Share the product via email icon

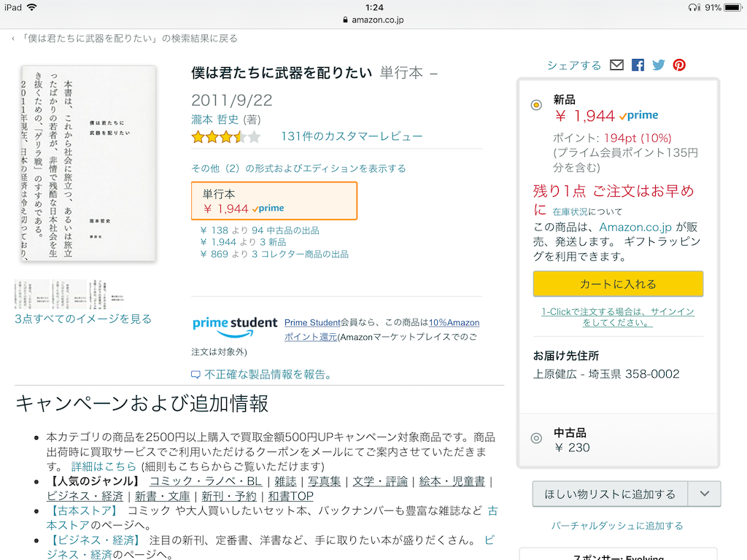(x=616, y=65)
